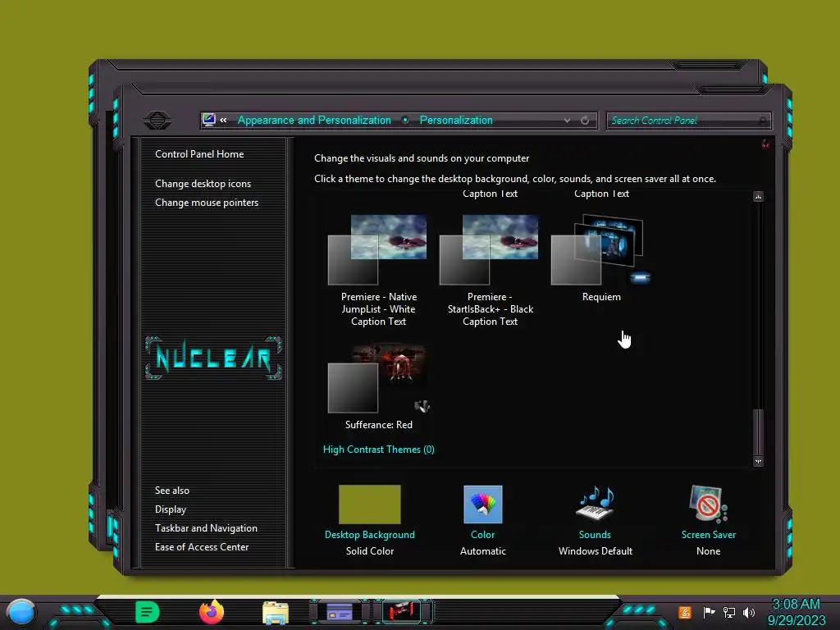Open the Color settings icon
Screen dimensions: 840x630
(482, 504)
